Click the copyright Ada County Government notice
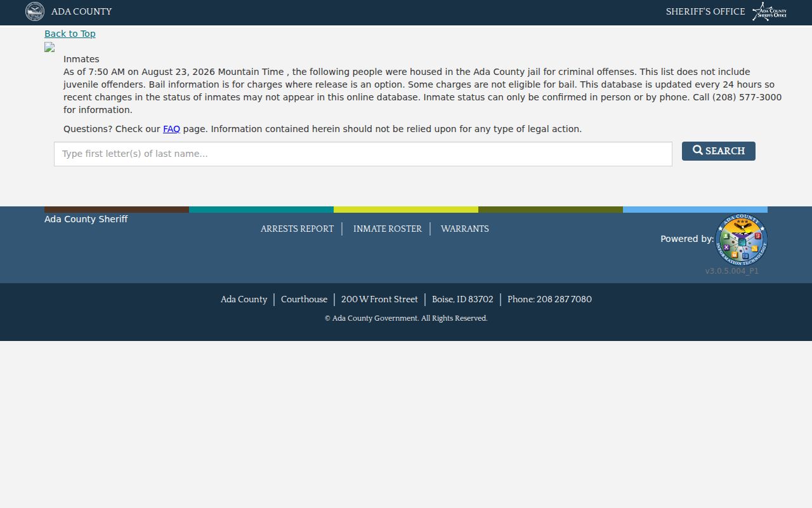Image resolution: width=812 pixels, height=508 pixels. (406, 318)
